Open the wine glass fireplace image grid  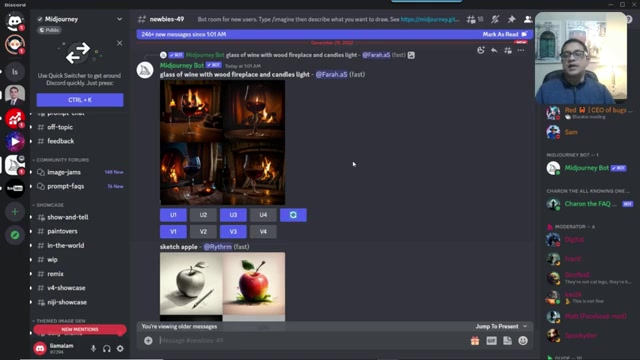(222, 142)
